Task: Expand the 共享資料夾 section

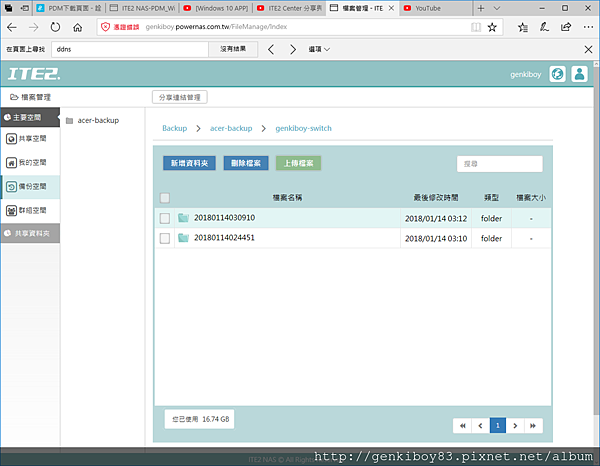Action: click(x=30, y=233)
